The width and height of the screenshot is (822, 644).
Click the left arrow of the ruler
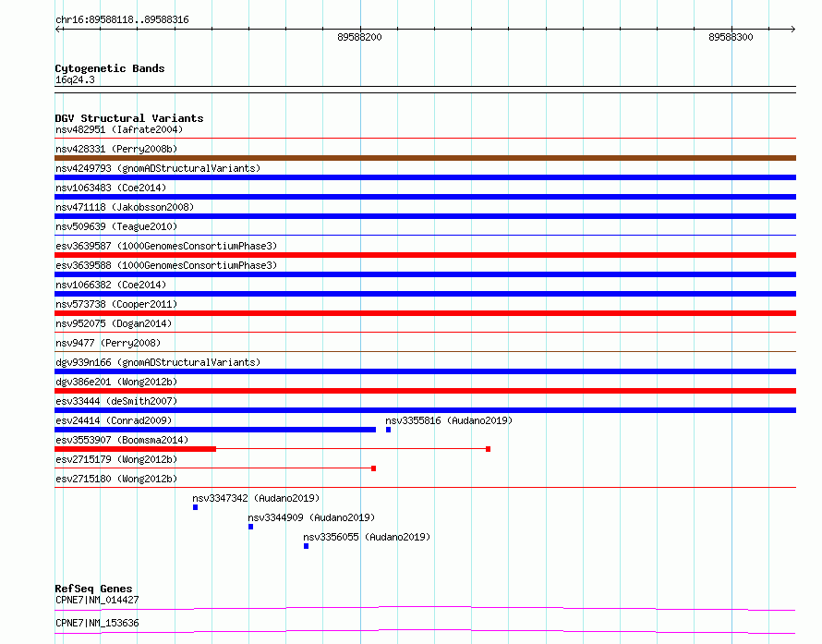[58, 29]
